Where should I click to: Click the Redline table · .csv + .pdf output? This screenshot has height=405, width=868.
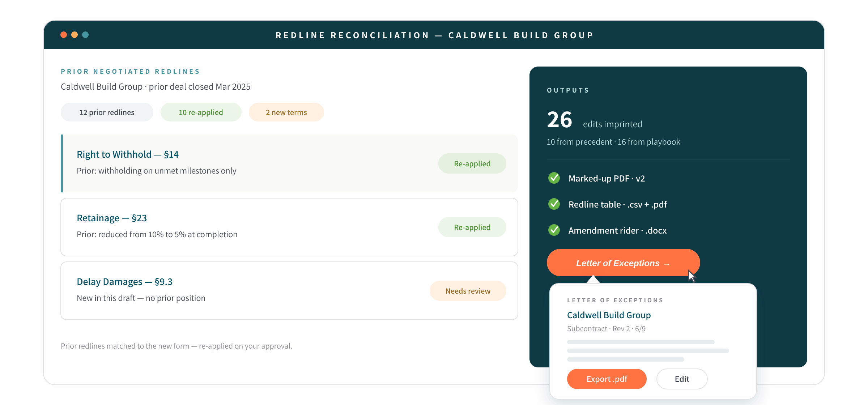tap(617, 204)
